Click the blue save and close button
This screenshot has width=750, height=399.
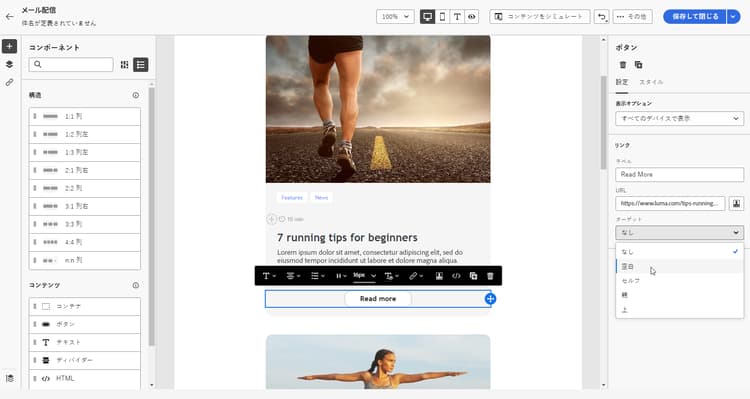point(695,17)
